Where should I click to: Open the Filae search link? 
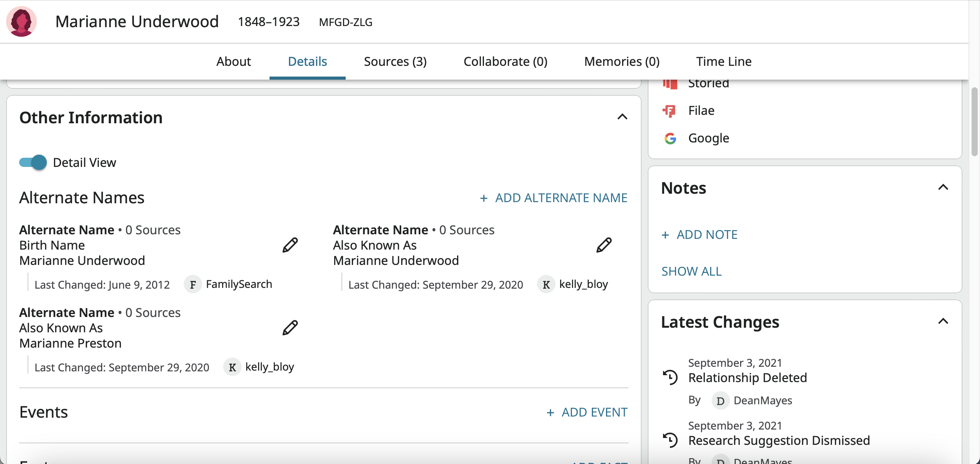click(701, 111)
